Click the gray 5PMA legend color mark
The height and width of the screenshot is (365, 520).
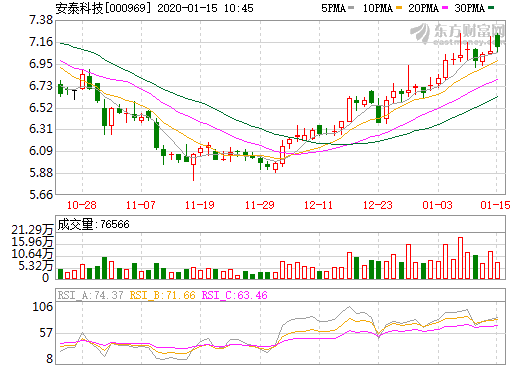351,8
